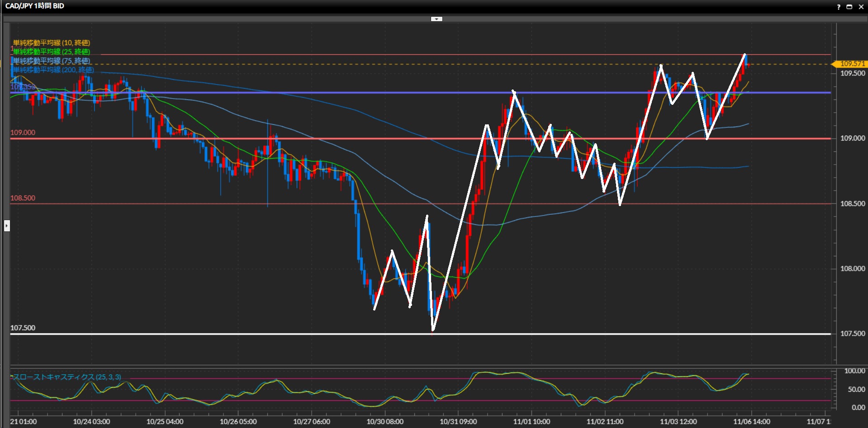Image resolution: width=868 pixels, height=428 pixels.
Task: Select the 75-period moving average label
Action: pos(51,61)
